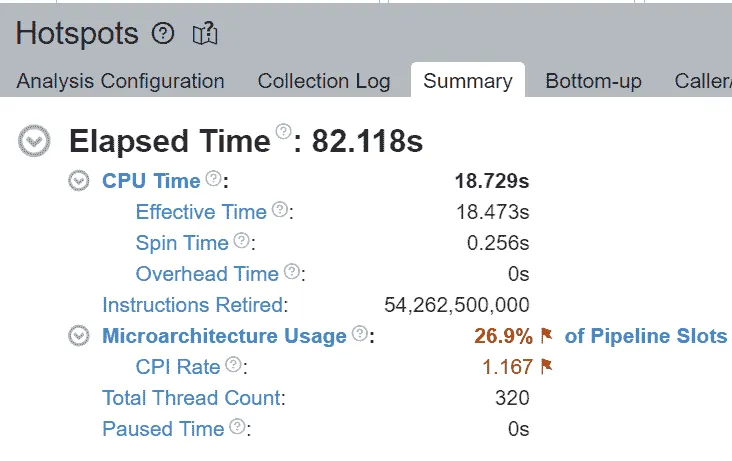Click help icon beside CPI Rate
732x461 pixels.
coord(233,364)
